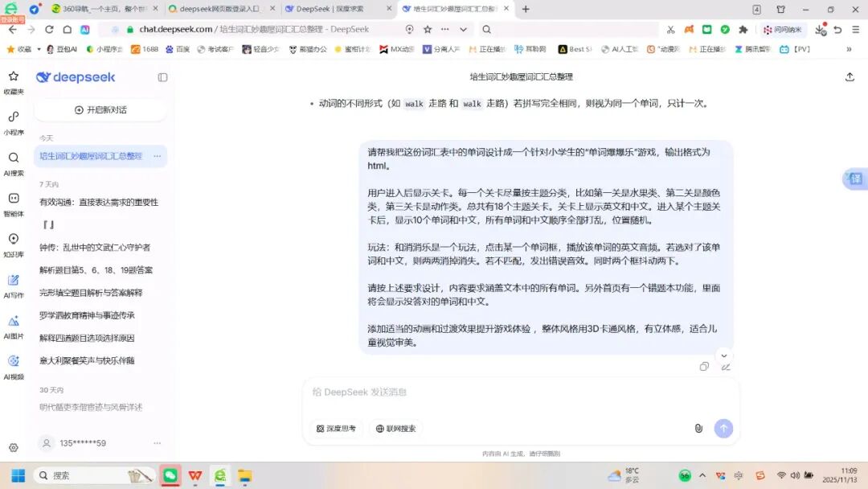The width and height of the screenshot is (868, 489).
Task: Click the AI写作 icon
Action: 13,280
